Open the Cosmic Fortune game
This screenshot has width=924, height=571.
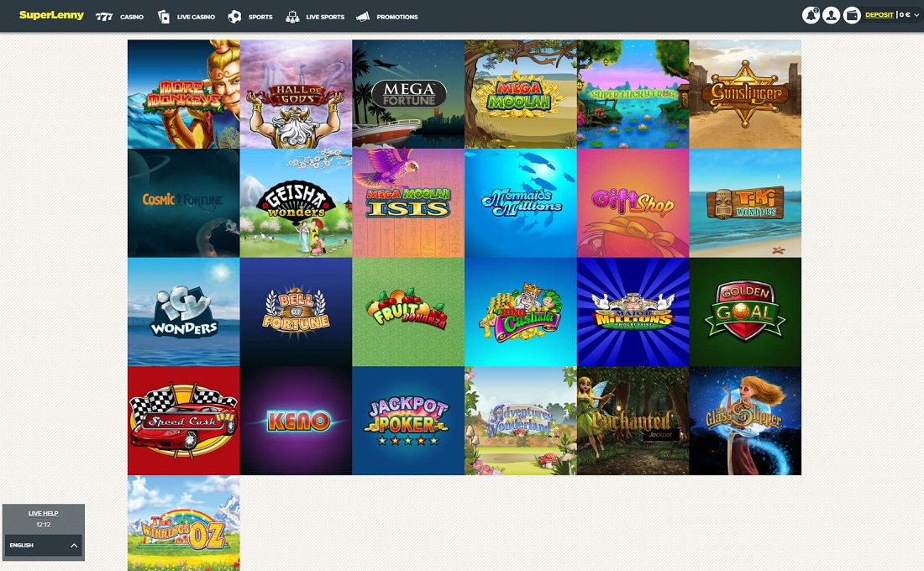[184, 203]
